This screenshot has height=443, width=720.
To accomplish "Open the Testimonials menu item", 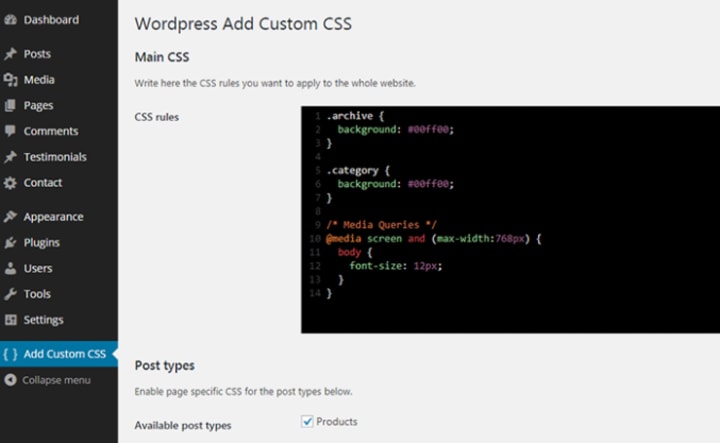I will tap(59, 157).
